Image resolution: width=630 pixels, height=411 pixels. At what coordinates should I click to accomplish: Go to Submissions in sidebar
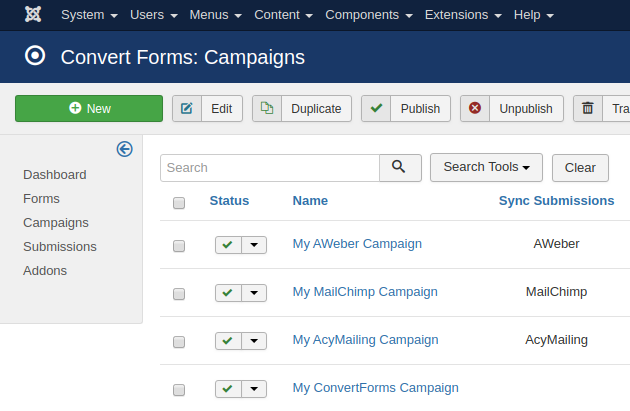click(x=60, y=246)
